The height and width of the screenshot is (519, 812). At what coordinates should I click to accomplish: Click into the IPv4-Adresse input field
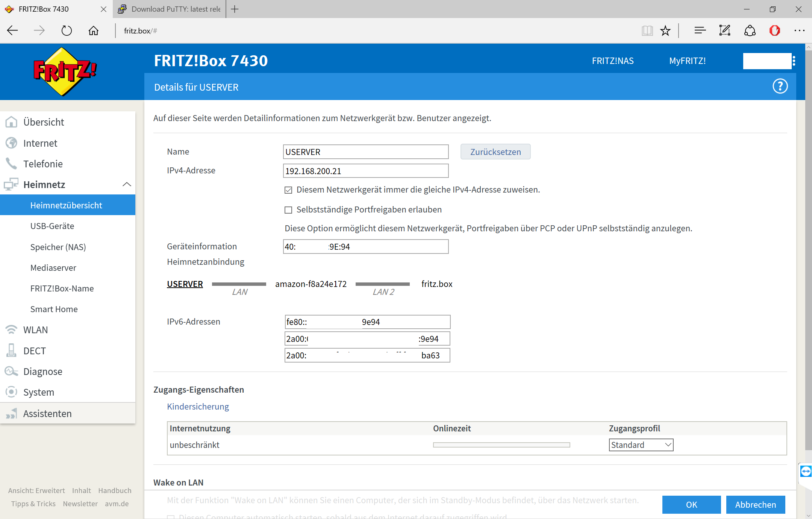365,171
